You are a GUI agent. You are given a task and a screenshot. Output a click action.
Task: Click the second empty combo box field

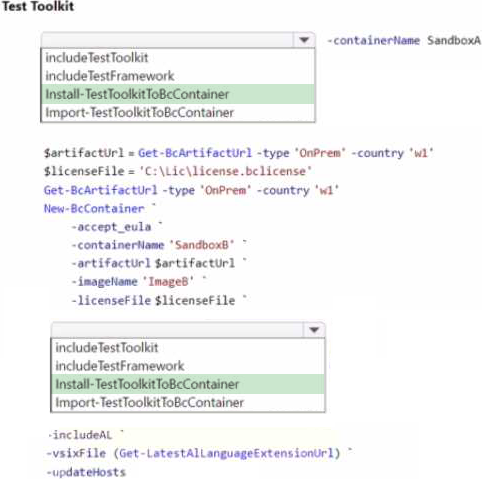tap(178, 330)
